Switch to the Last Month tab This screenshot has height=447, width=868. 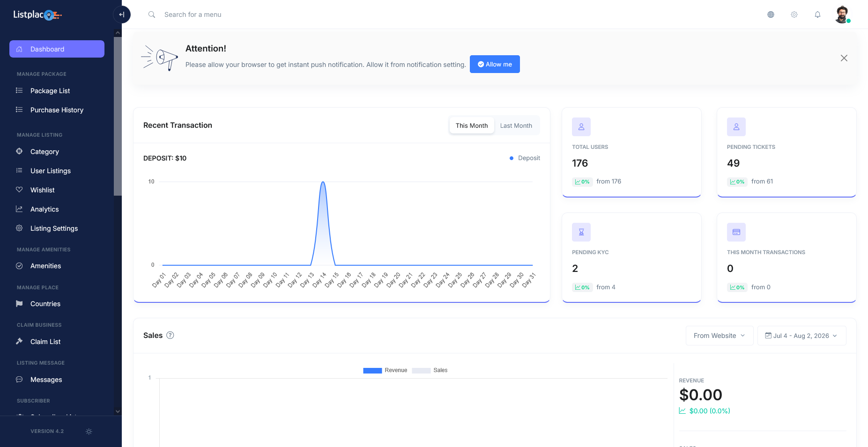516,125
